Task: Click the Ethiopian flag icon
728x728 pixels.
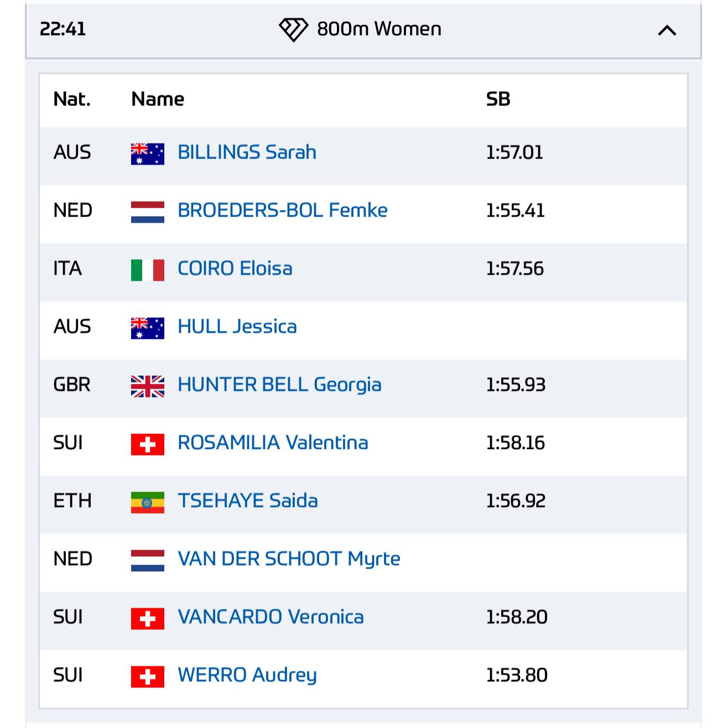Action: point(148,502)
